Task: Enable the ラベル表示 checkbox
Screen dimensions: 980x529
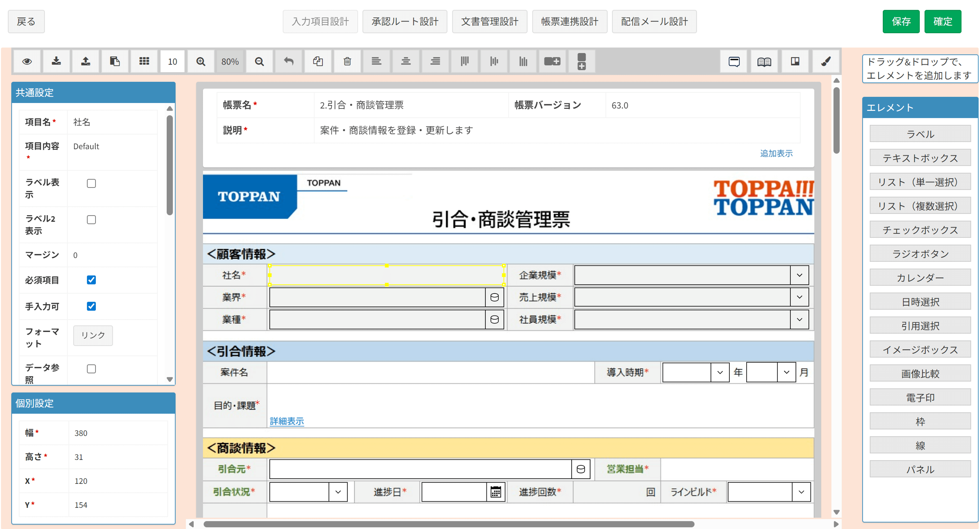Action: point(91,183)
